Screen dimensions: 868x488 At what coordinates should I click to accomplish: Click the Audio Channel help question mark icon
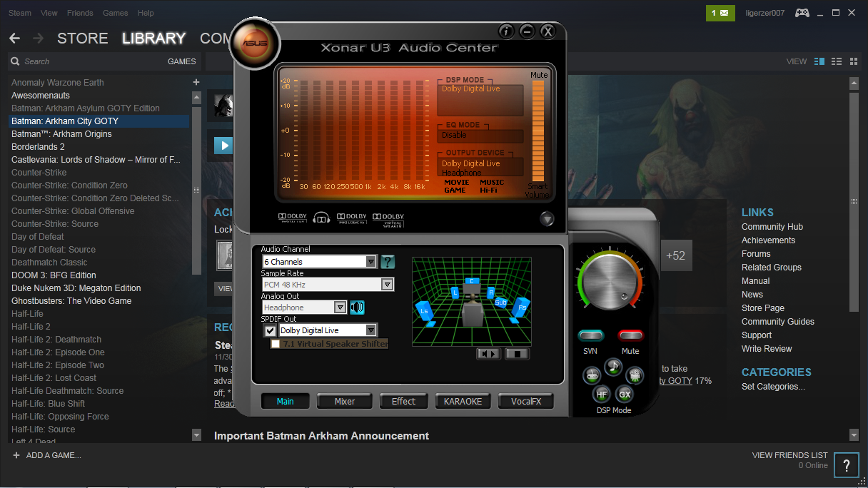point(388,262)
